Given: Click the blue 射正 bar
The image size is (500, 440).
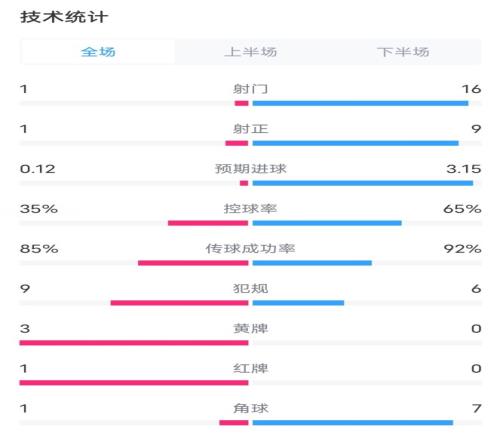Looking at the screenshot, I should point(356,143).
